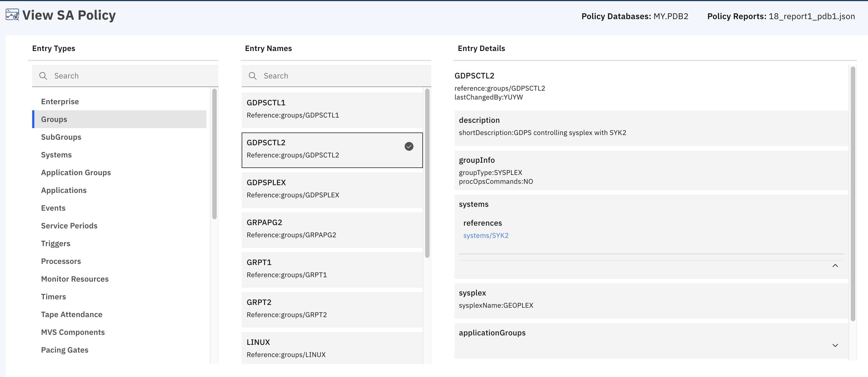Switch to the Applications entry type
Image resolution: width=868 pixels, height=377 pixels.
64,190
